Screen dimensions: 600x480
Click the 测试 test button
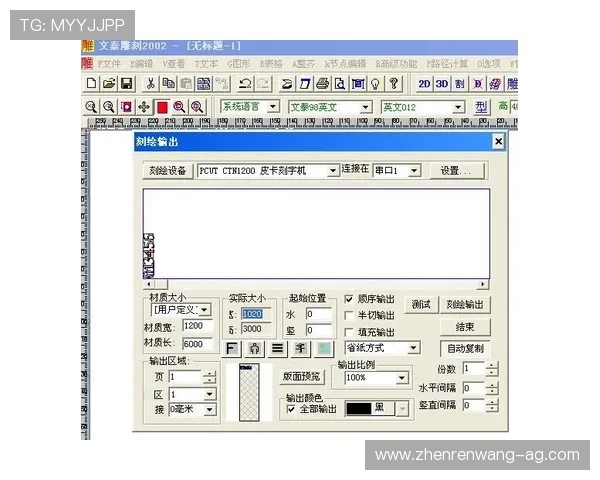click(x=421, y=305)
